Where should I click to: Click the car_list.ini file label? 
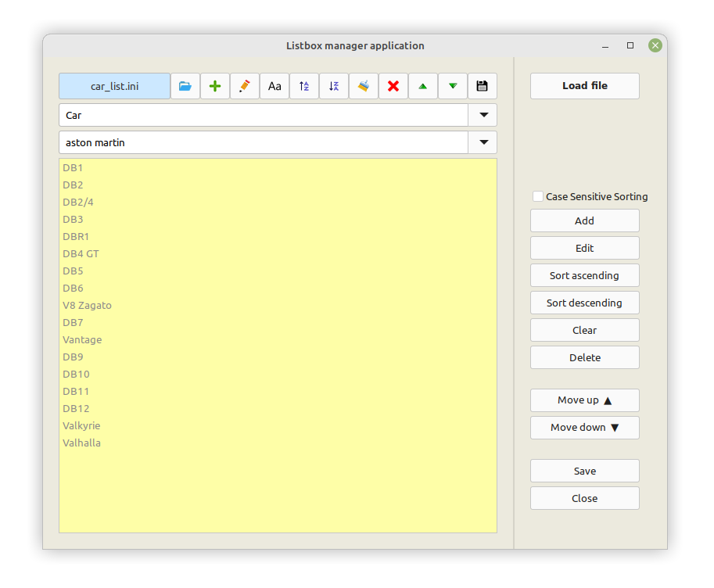pos(115,86)
